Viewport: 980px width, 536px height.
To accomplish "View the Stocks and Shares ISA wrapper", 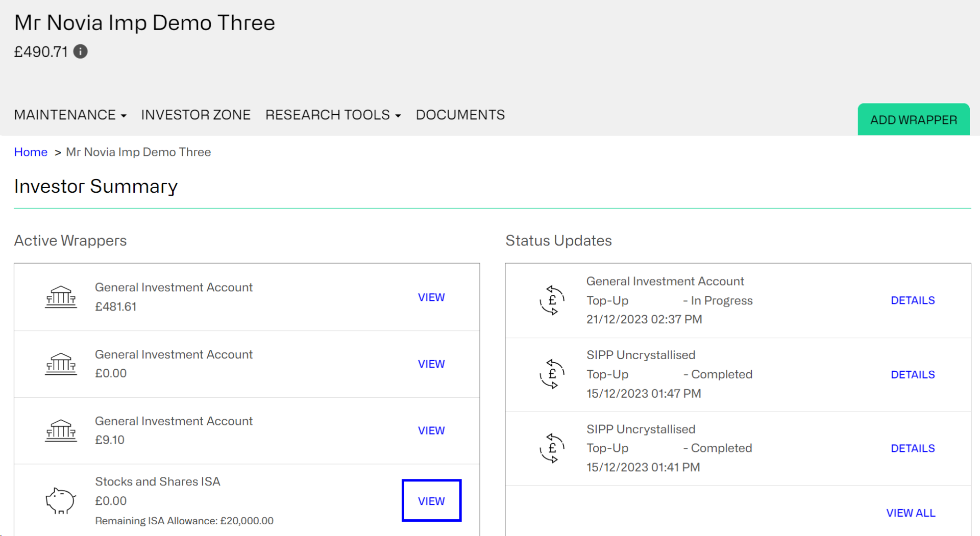I will point(431,501).
